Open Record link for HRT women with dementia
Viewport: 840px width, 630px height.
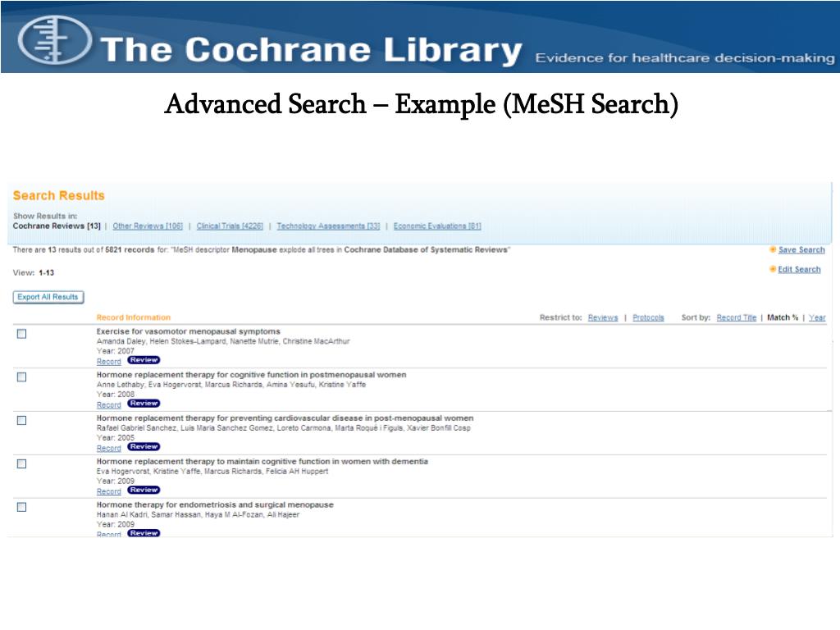click(109, 492)
